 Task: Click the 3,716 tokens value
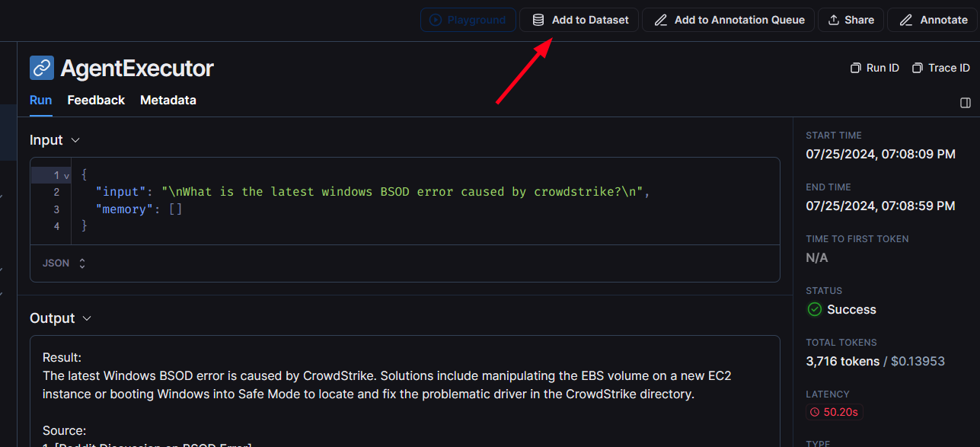(x=843, y=361)
